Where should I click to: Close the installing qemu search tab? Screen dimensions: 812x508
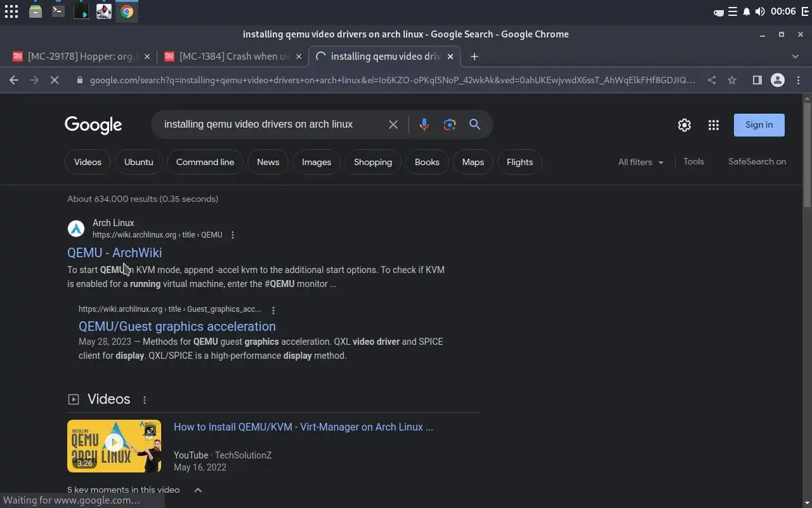[450, 57]
